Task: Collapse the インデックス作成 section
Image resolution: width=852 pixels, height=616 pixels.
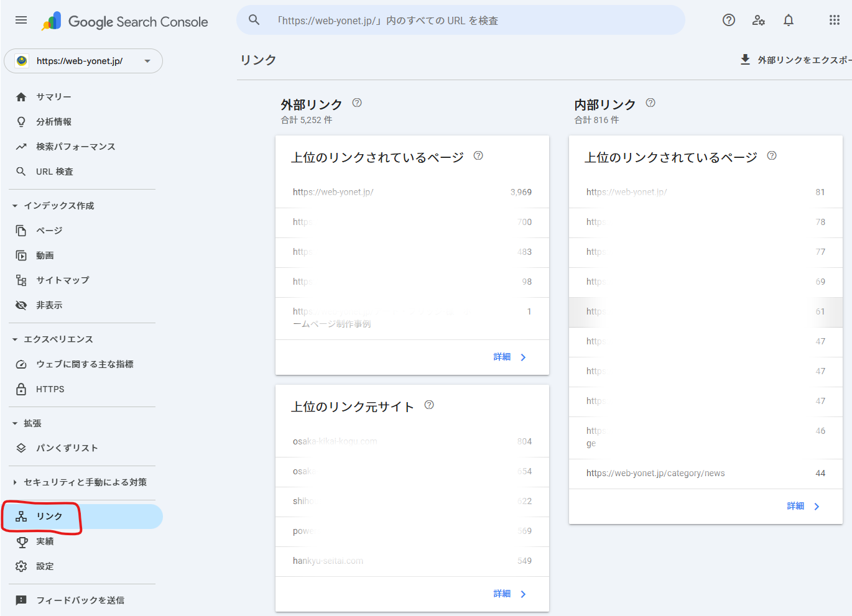Action: click(x=15, y=206)
